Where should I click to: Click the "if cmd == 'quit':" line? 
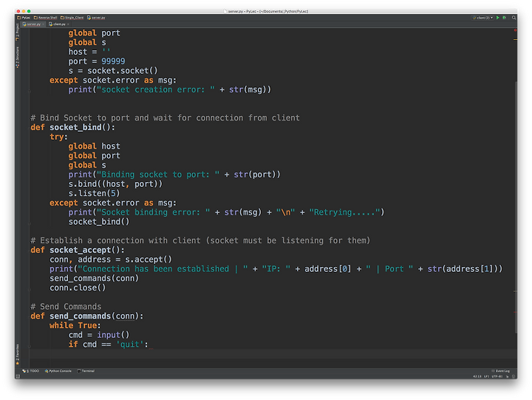(x=108, y=345)
